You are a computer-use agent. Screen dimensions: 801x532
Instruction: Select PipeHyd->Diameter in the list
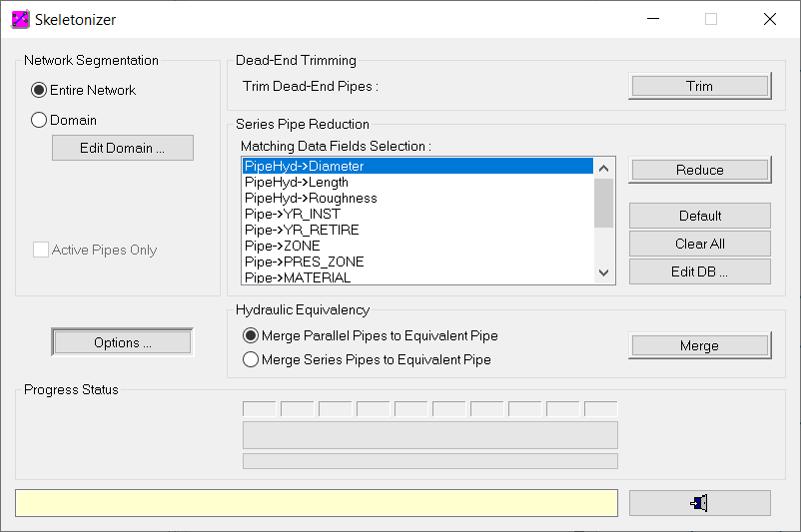click(417, 166)
